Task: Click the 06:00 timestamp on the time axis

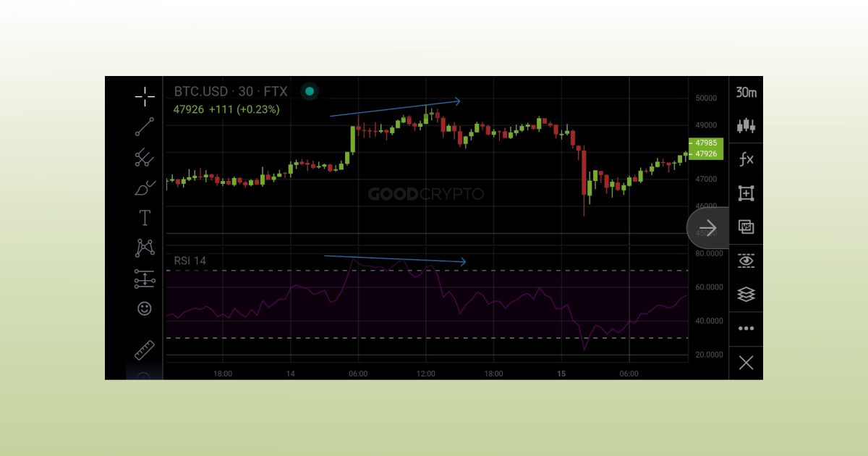Action: 359,374
